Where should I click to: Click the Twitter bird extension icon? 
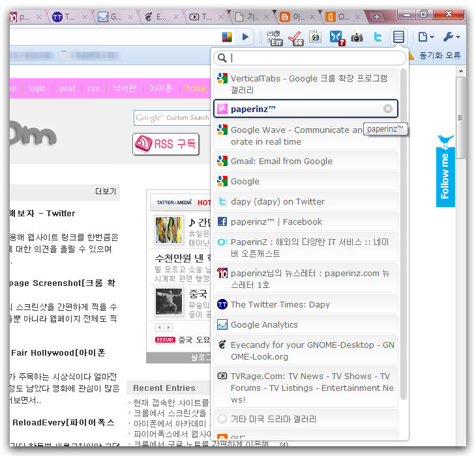378,37
